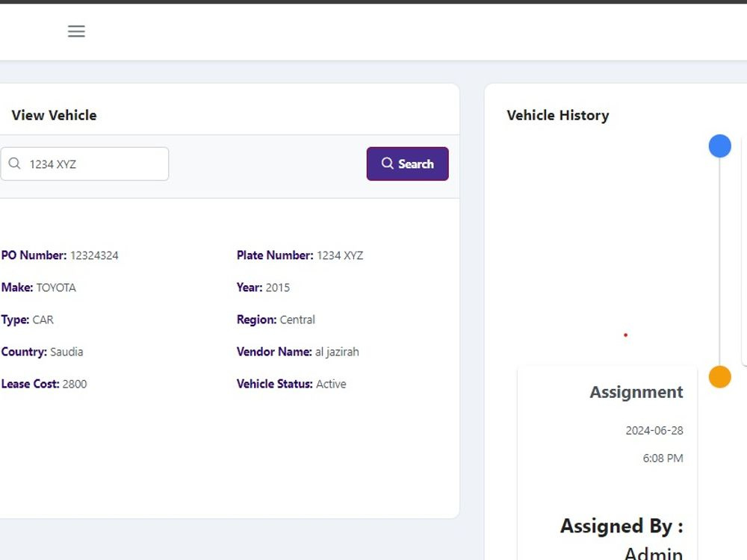Click the Make value TOYOTA
The width and height of the screenshot is (747, 560).
click(x=56, y=287)
